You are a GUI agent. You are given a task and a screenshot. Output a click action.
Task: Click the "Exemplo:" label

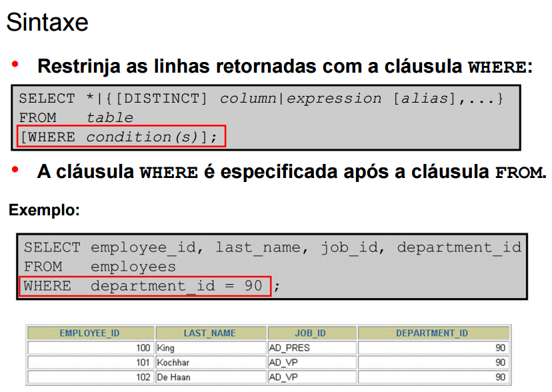(44, 211)
